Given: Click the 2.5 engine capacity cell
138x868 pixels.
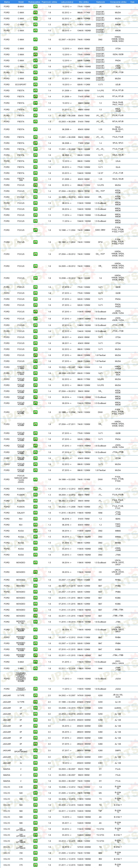Looking at the screenshot, I should [x=49, y=695].
